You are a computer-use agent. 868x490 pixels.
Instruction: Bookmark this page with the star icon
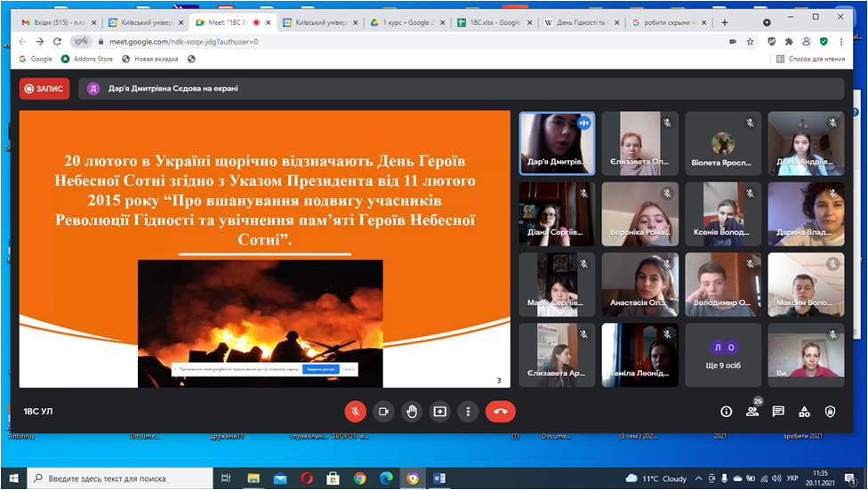750,41
